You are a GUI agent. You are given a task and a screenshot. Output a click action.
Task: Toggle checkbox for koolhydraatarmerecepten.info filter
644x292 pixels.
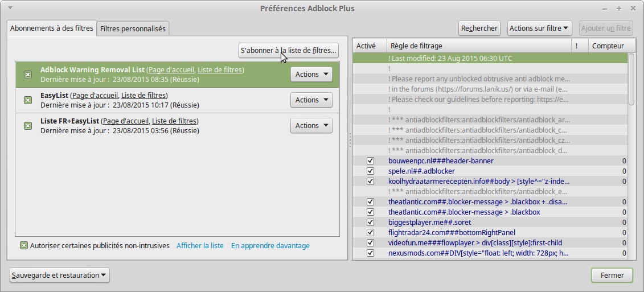pos(370,181)
